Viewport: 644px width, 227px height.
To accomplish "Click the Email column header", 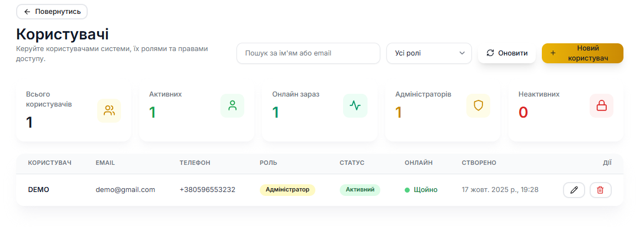I will coord(105,163).
